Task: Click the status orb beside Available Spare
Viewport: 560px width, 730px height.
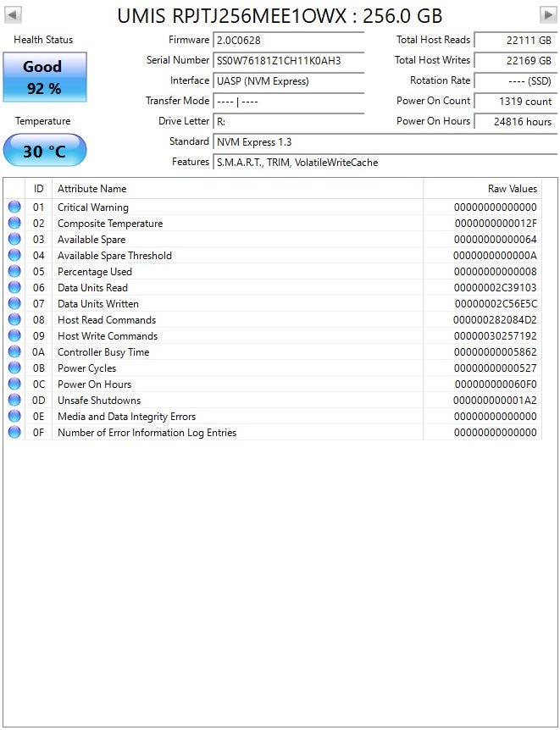Action: [14, 240]
